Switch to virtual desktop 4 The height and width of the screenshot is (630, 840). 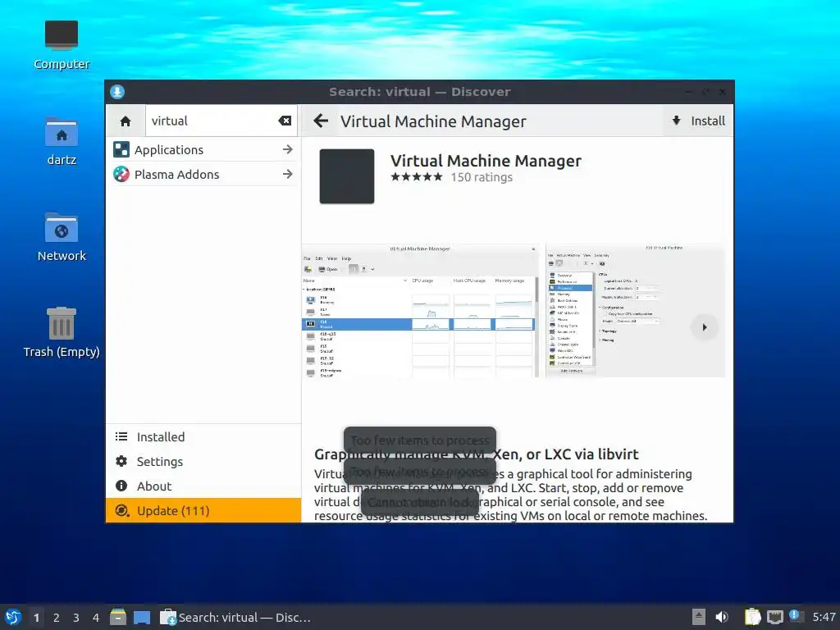pyautogui.click(x=96, y=618)
